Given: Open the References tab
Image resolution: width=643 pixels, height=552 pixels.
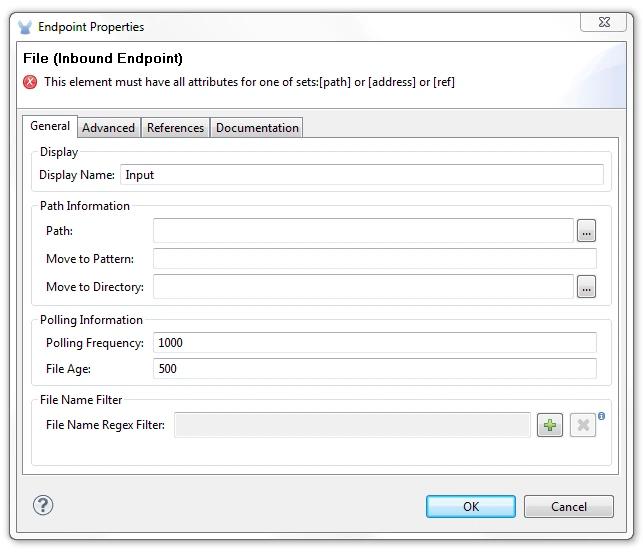Looking at the screenshot, I should point(175,128).
